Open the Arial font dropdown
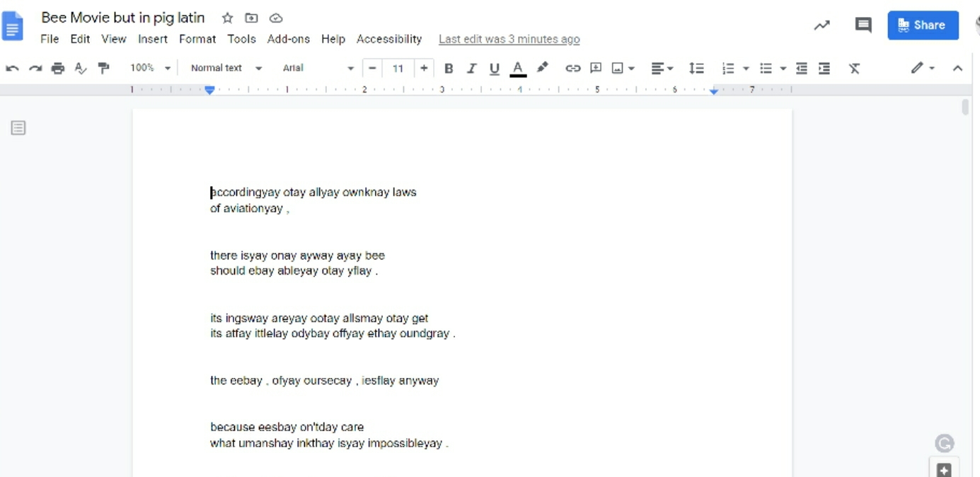Viewport: 980px width, 477px height. click(318, 68)
